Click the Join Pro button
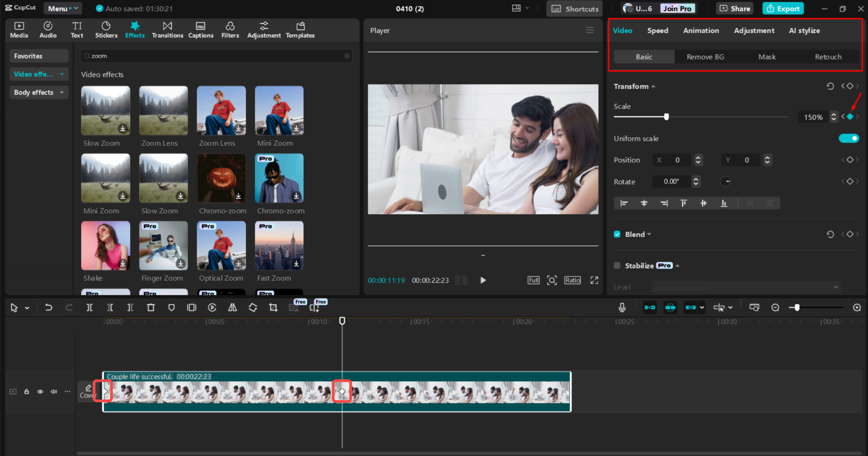Screen dimensions: 868x456 point(678,8)
